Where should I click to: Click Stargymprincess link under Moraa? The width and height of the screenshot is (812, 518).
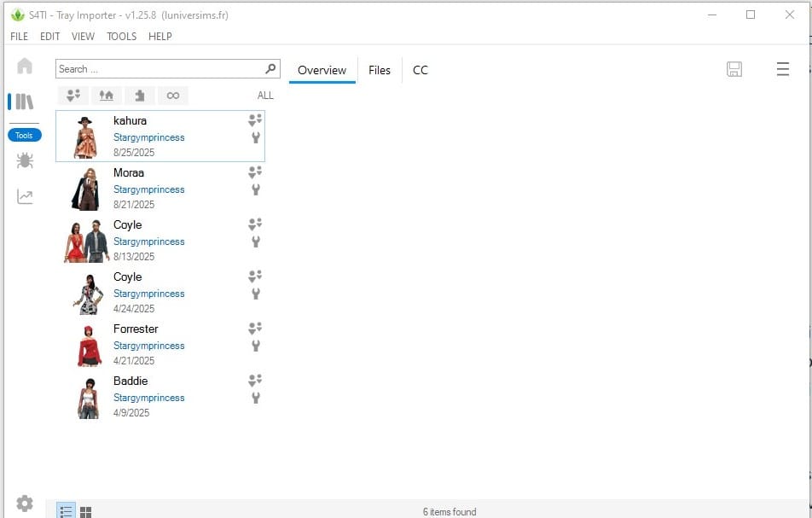[148, 189]
